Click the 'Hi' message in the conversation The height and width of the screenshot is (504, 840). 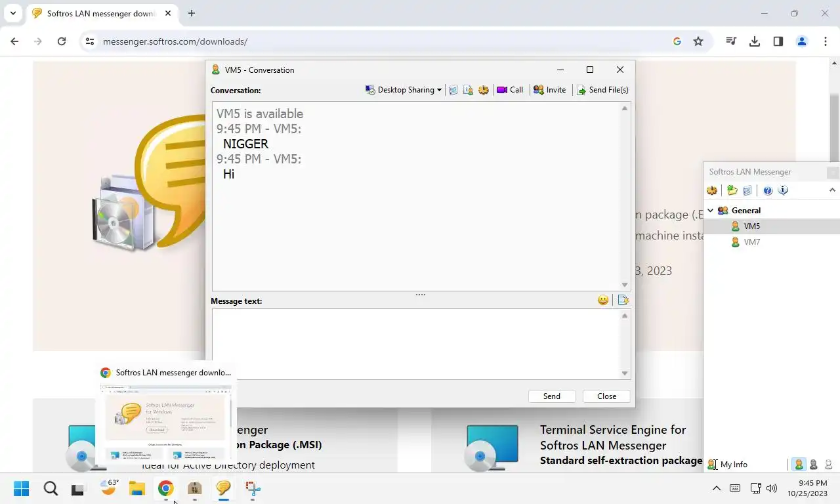click(228, 174)
